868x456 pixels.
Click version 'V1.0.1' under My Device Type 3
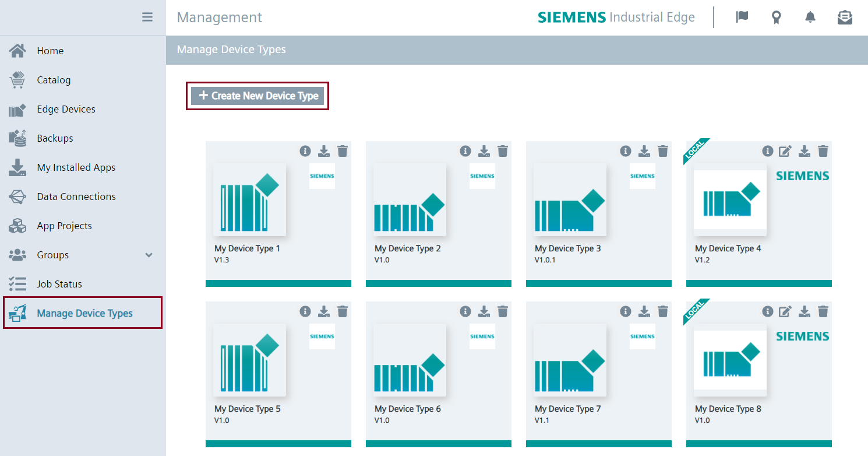coord(545,260)
